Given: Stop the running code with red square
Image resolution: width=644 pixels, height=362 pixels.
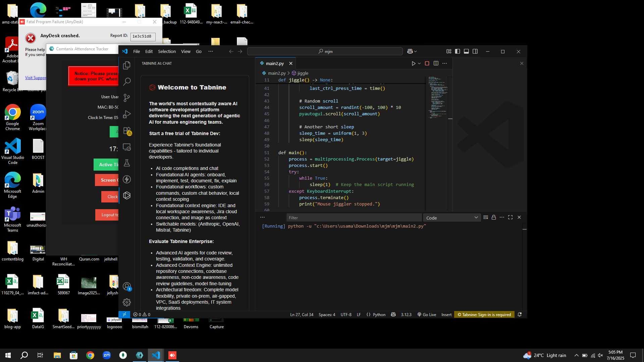Looking at the screenshot, I should 427,63.
